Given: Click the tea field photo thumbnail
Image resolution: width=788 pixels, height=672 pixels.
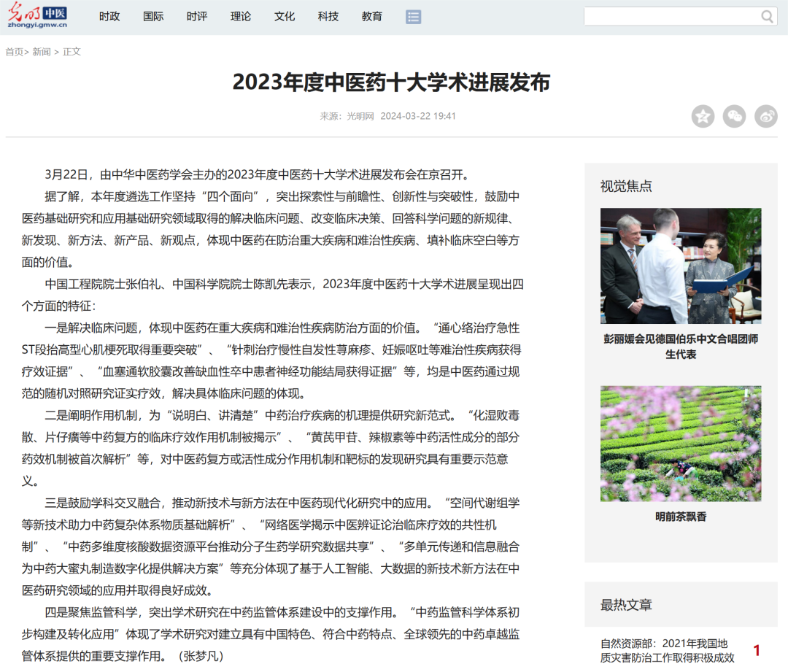Looking at the screenshot, I should [x=681, y=443].
